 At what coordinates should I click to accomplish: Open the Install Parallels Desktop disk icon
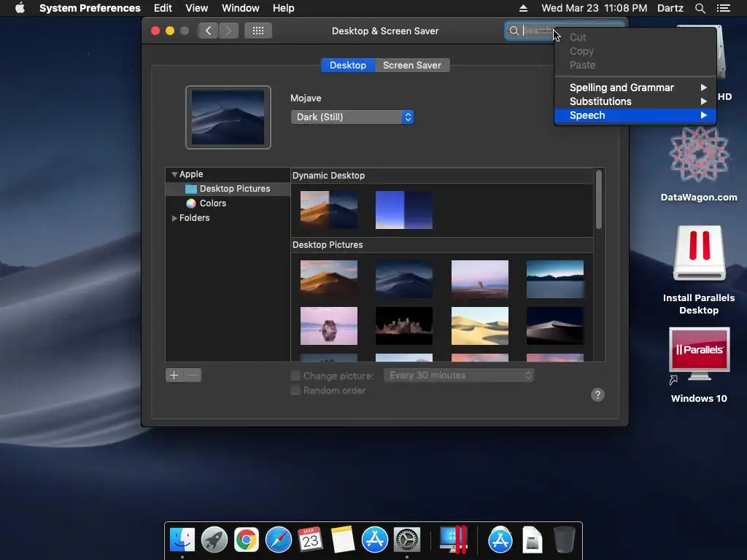[699, 253]
